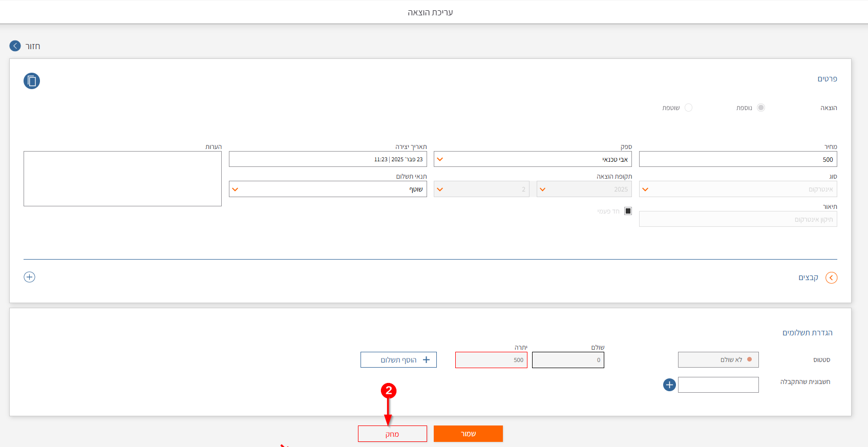Click the תאריך יצירה date field
This screenshot has width=868, height=447.
[x=328, y=159]
